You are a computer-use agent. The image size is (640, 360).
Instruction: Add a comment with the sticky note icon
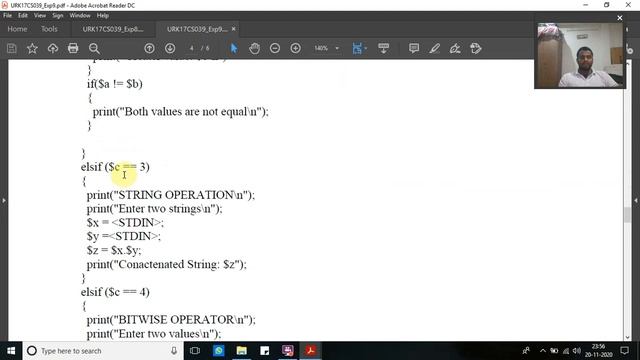[x=414, y=49]
